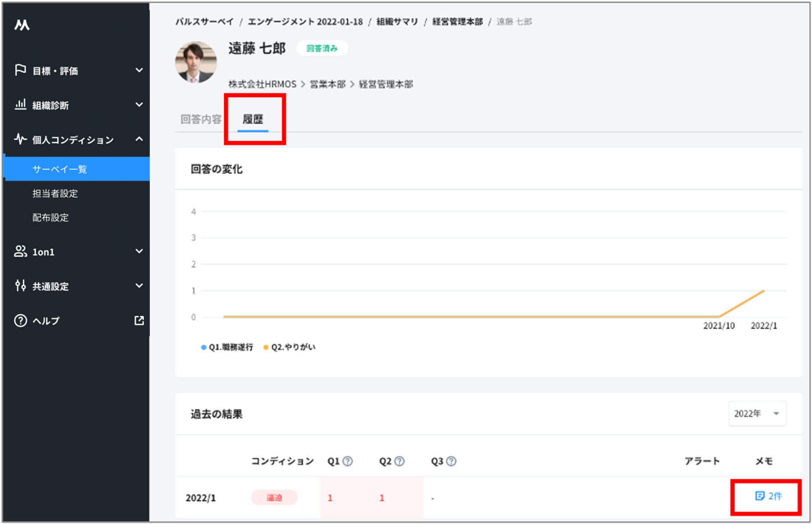Switch to the 回答内容 tab
Viewport: 812px width, 524px height.
tap(201, 119)
